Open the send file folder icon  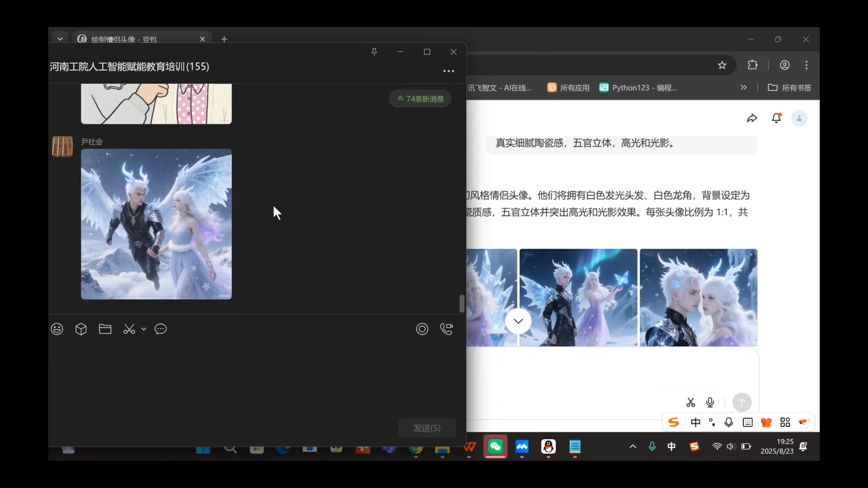pos(105,329)
